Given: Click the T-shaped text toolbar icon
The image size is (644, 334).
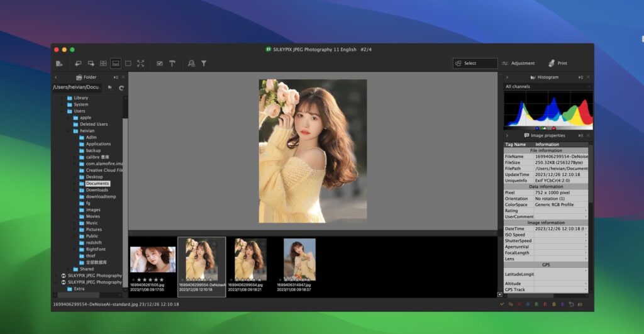Looking at the screenshot, I should [172, 64].
